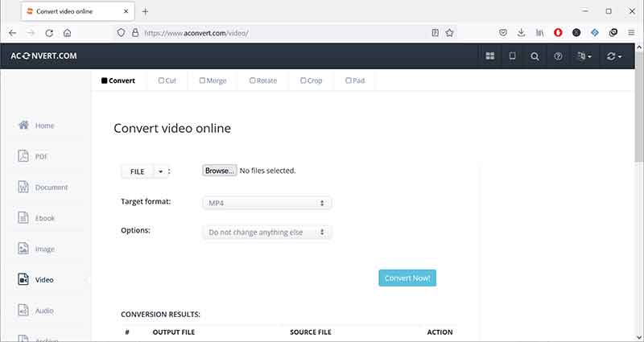Open the search magnifier in site header
This screenshot has height=342, width=644.
pos(535,56)
